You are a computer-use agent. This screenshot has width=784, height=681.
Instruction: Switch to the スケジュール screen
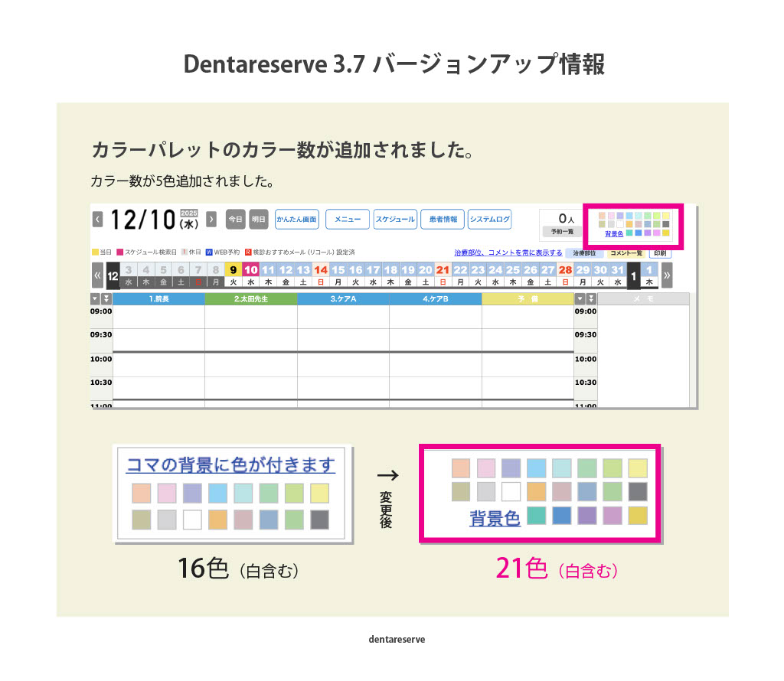(395, 220)
